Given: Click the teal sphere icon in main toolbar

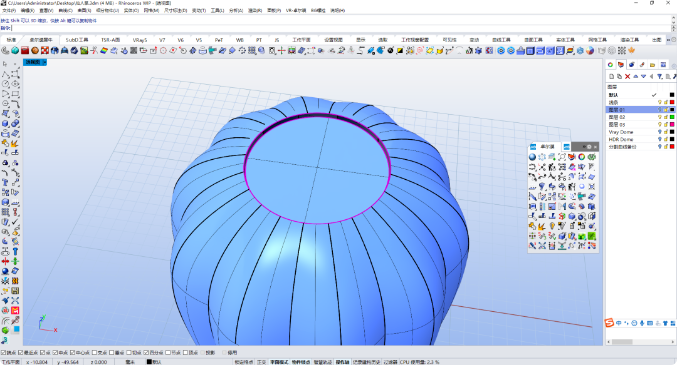Looking at the screenshot, I should tap(15, 51).
